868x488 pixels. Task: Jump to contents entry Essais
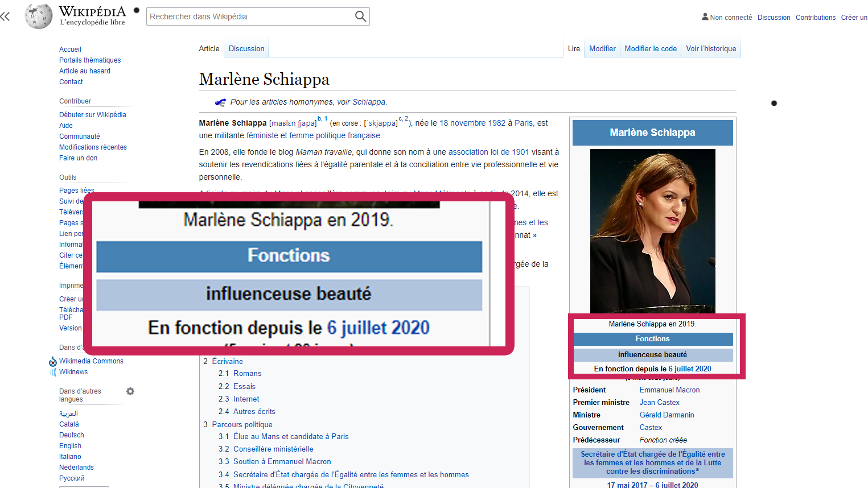click(x=244, y=387)
